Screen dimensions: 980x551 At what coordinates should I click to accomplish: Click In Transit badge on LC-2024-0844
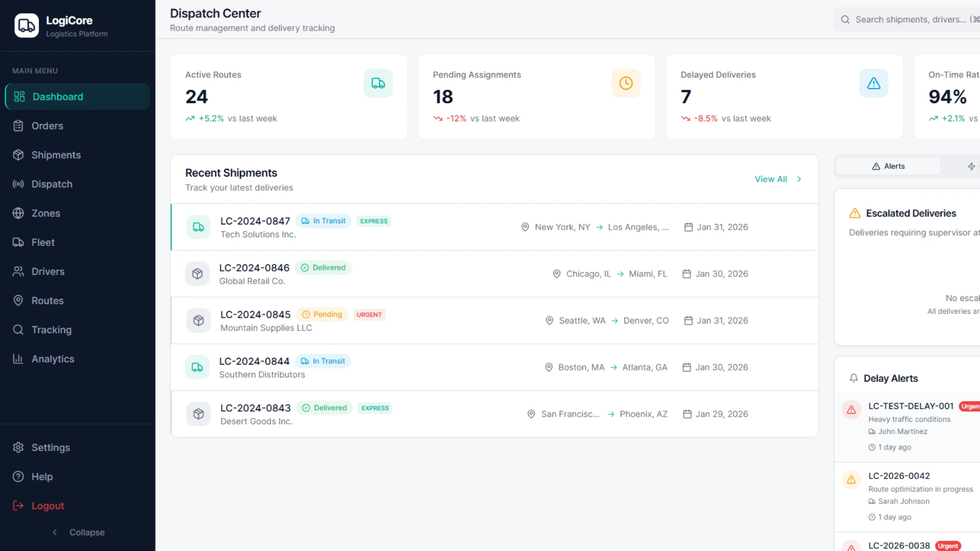pyautogui.click(x=323, y=361)
